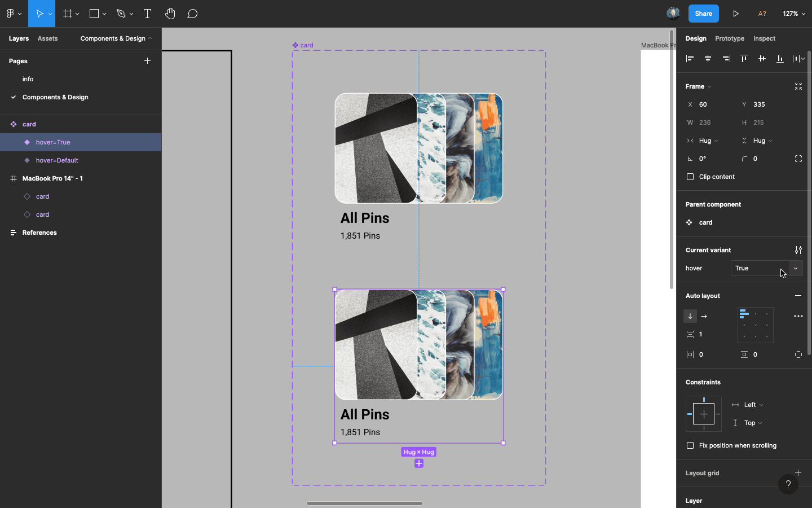
Task: Open the 127% zoom dropdown
Action: pyautogui.click(x=794, y=14)
